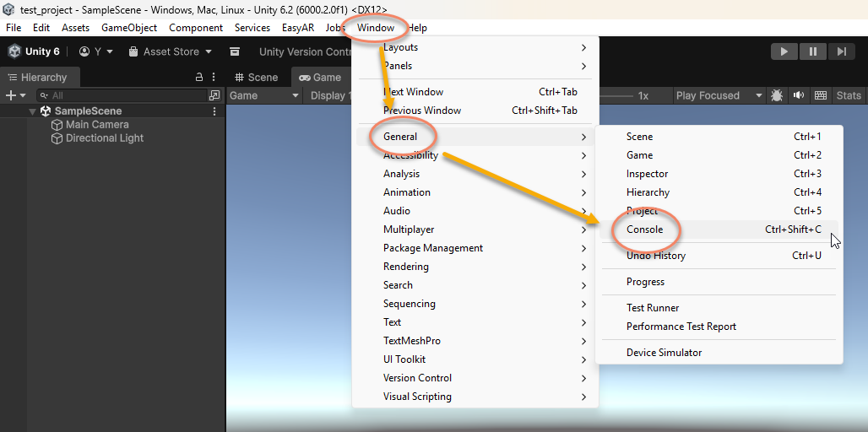Open the Hierarchy search-by-type icon

214,95
